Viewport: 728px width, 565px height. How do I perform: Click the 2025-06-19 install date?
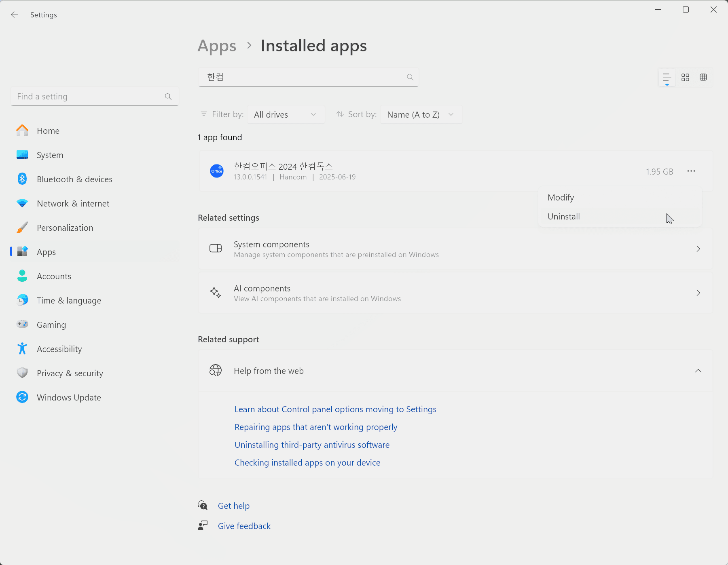coord(337,177)
